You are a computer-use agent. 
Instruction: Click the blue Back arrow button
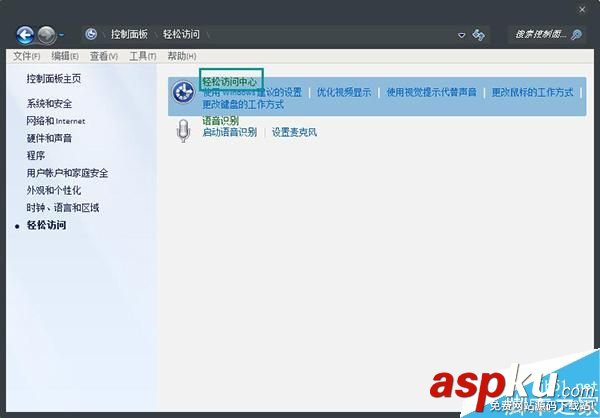25,35
